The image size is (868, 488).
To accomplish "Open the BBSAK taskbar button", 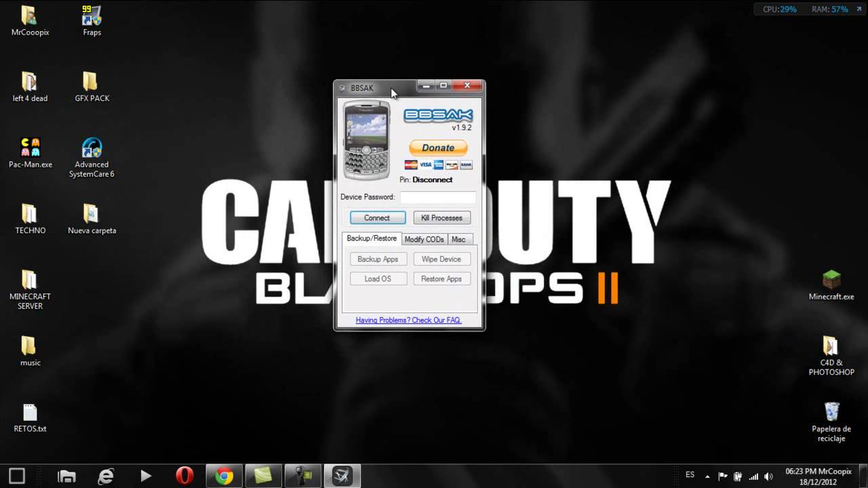I will (x=342, y=476).
